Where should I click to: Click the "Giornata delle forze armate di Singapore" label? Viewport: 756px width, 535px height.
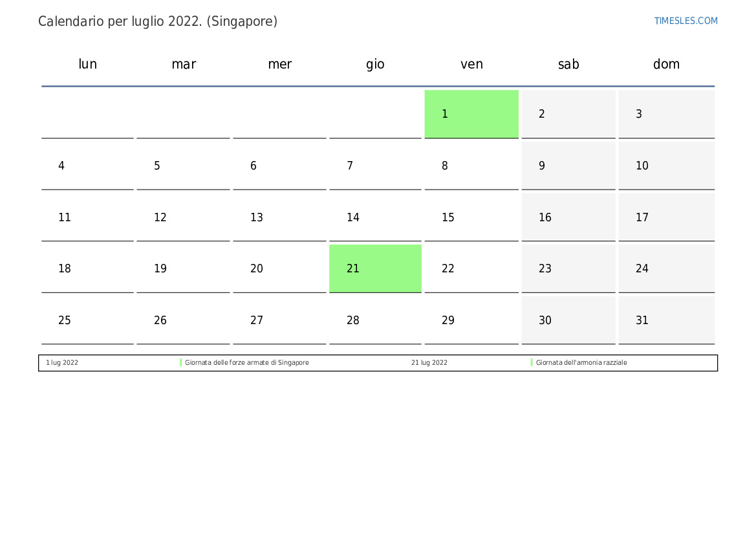[x=247, y=363]
